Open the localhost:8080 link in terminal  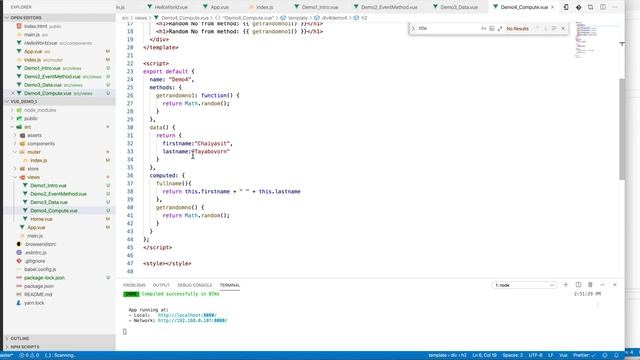click(x=187, y=316)
